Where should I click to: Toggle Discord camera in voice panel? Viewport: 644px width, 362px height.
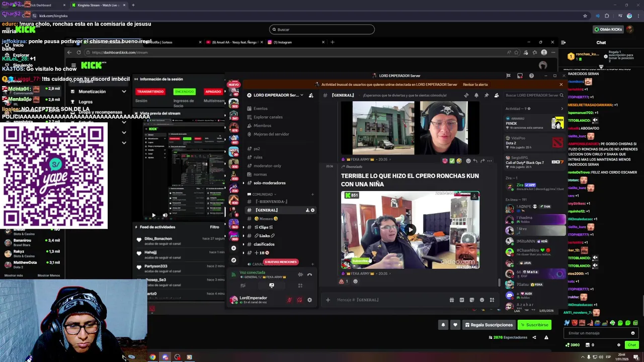tap(243, 286)
